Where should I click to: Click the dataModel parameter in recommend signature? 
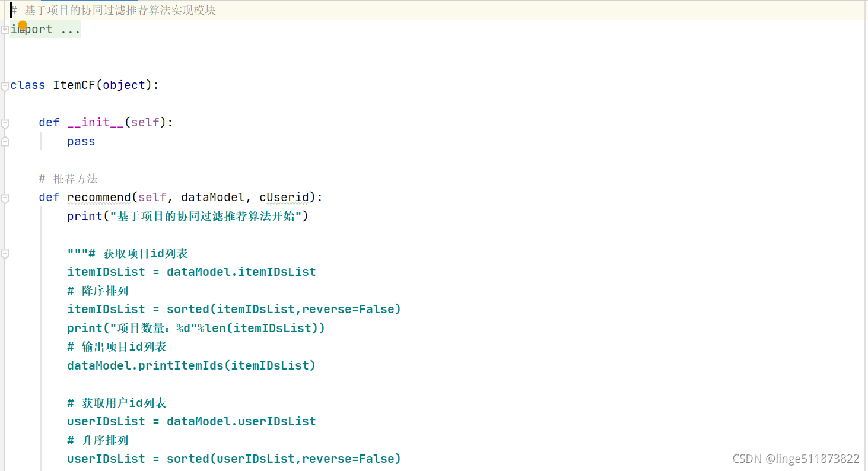[213, 197]
